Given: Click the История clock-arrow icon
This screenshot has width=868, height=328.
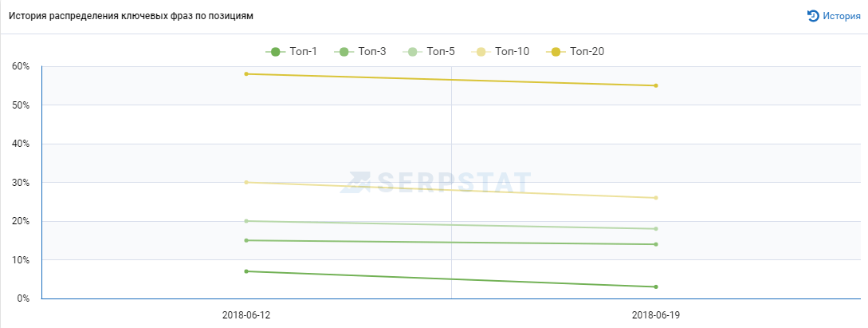Looking at the screenshot, I should [813, 15].
